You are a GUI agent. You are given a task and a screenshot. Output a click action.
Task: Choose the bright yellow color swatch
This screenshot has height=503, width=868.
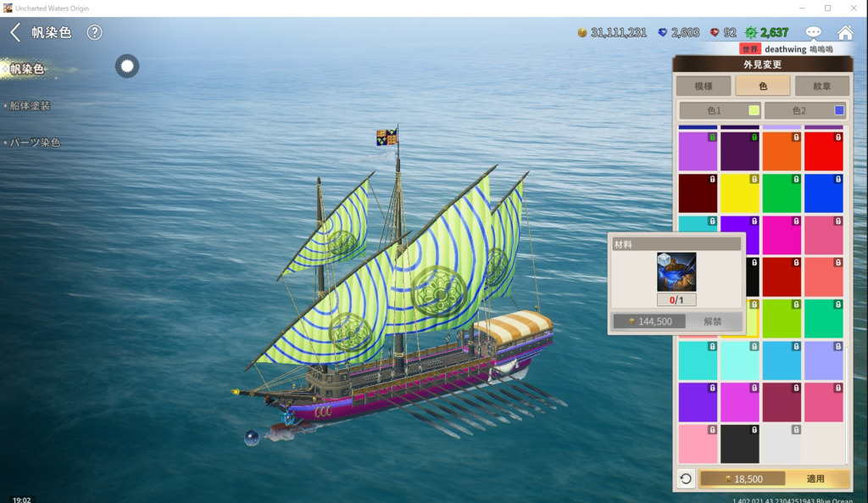(x=739, y=193)
